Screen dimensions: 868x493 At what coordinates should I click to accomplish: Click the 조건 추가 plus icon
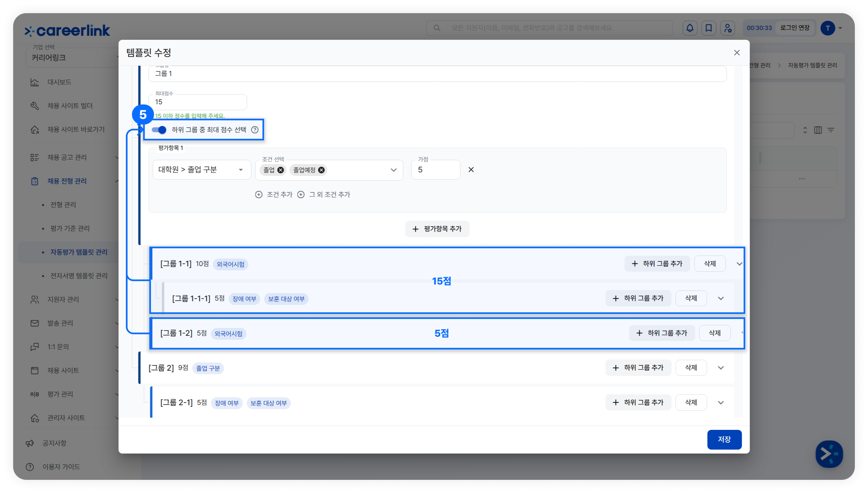pyautogui.click(x=258, y=195)
